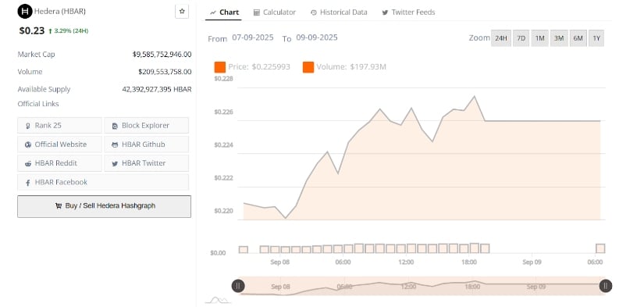Click the To date field 09-09-2025
This screenshot has height=307, width=644.
click(x=317, y=37)
